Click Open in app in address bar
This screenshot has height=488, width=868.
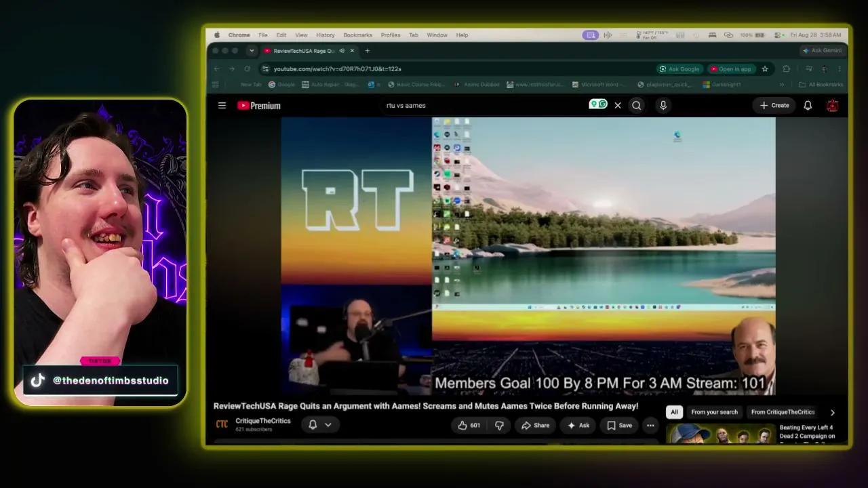pos(732,68)
